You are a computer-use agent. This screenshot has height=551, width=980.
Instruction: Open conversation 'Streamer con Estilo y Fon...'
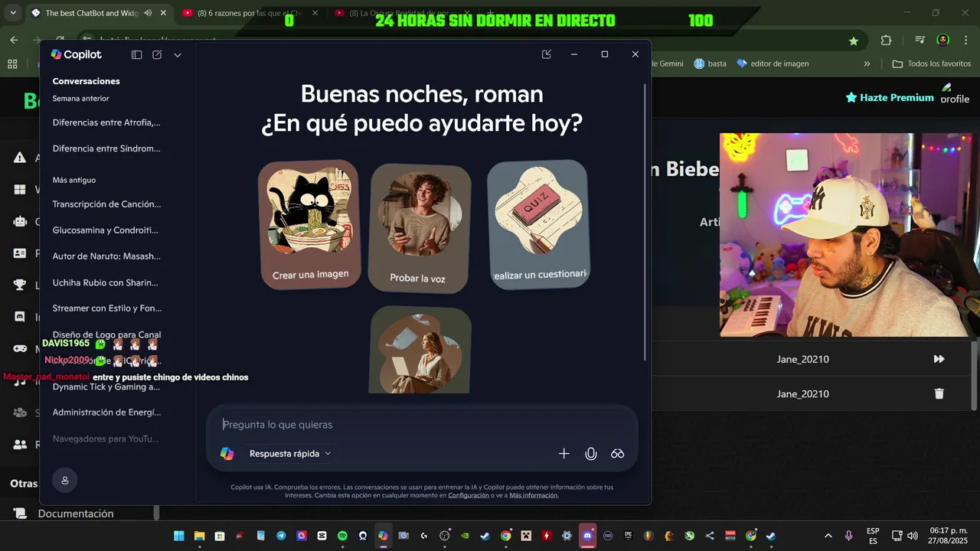106,308
